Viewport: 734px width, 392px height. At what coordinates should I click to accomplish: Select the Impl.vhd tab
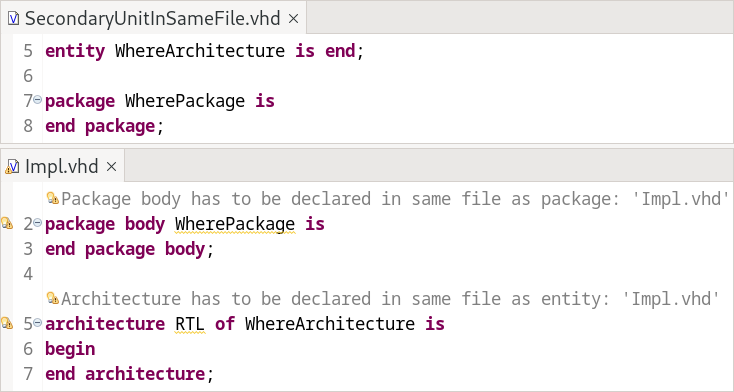(62, 166)
